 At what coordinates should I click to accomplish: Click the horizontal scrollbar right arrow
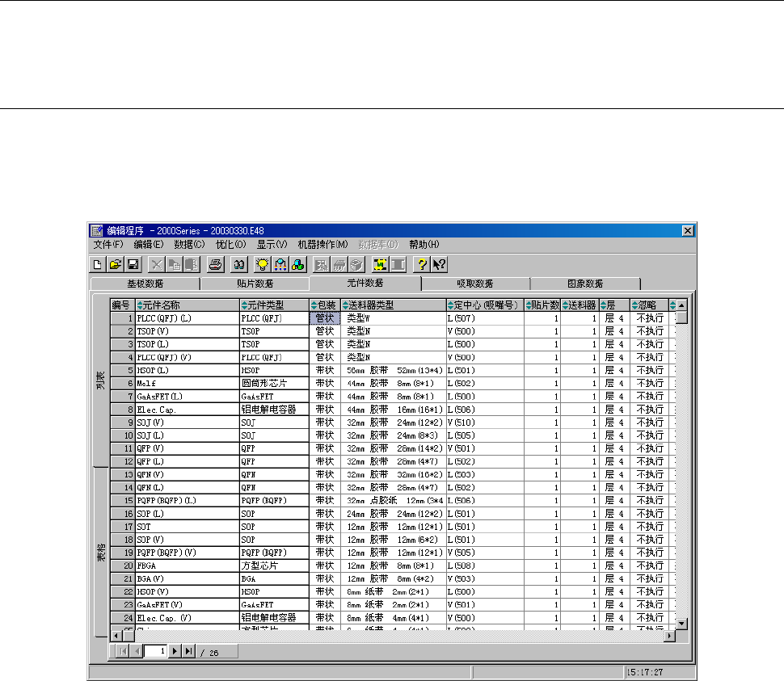coord(669,636)
